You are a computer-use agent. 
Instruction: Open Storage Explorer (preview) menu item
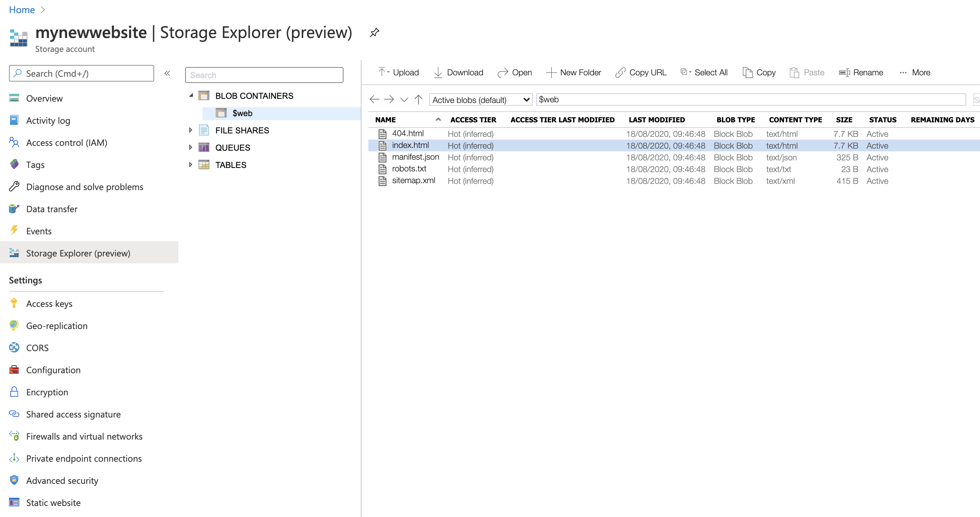tap(89, 253)
